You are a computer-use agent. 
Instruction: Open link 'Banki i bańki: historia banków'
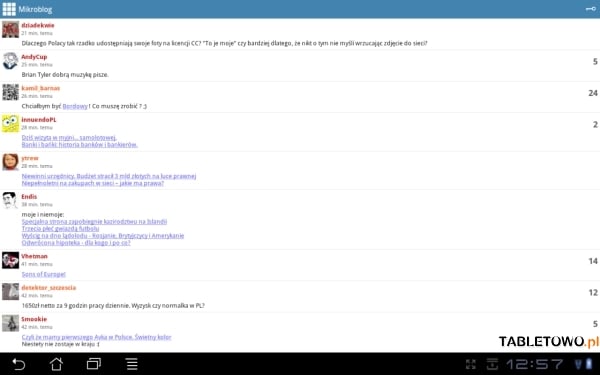pyautogui.click(x=80, y=145)
